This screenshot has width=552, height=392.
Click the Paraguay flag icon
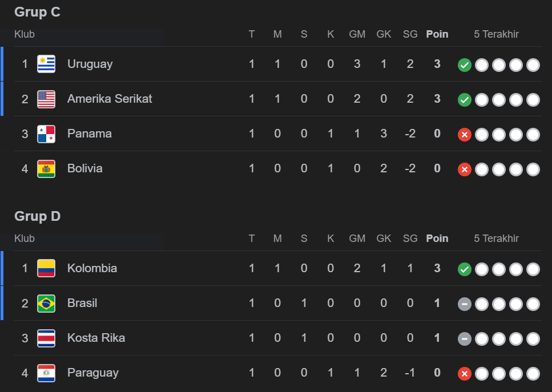click(x=46, y=373)
